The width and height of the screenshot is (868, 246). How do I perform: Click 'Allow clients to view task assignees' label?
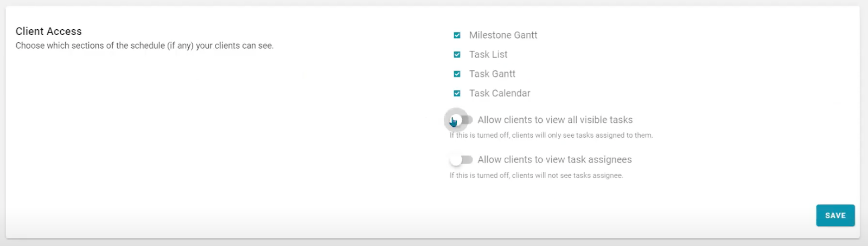point(554,160)
